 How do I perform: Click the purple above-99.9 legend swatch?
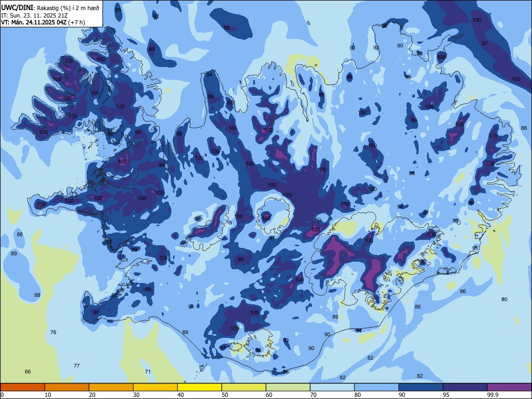509,387
